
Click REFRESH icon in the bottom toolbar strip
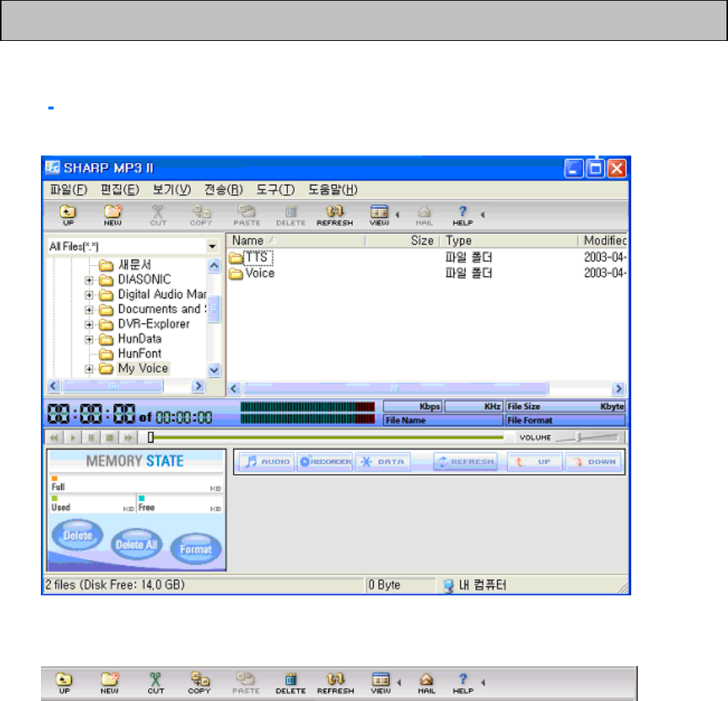336,683
